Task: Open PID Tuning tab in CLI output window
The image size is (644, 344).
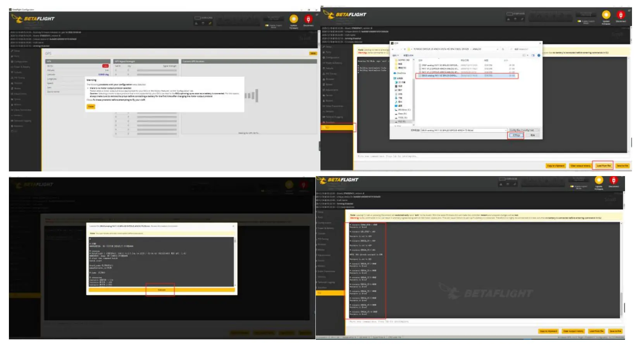Action: coord(323,239)
